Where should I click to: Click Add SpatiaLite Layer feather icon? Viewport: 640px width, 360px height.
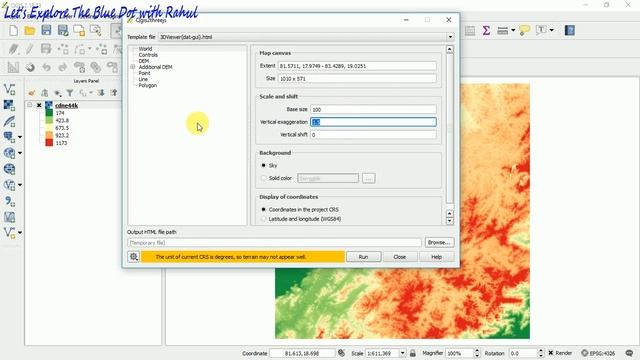9,121
